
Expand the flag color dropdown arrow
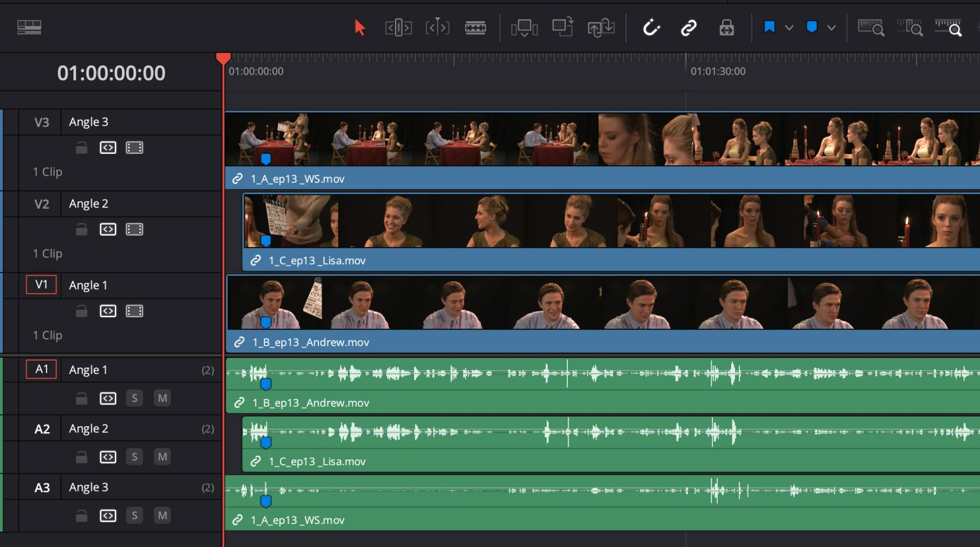pyautogui.click(x=789, y=27)
